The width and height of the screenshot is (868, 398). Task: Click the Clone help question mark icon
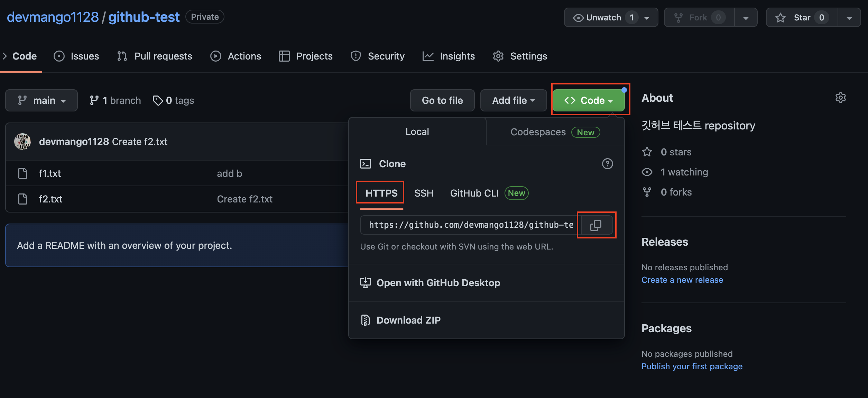[x=607, y=164]
